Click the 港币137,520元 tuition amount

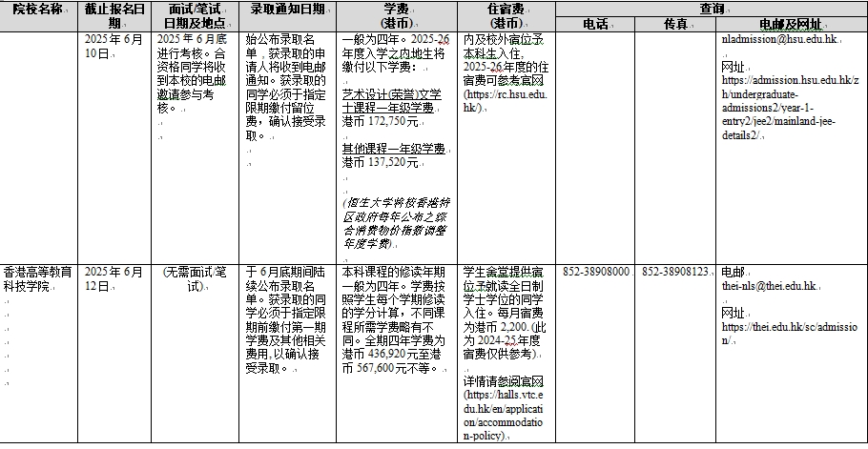pyautogui.click(x=381, y=163)
